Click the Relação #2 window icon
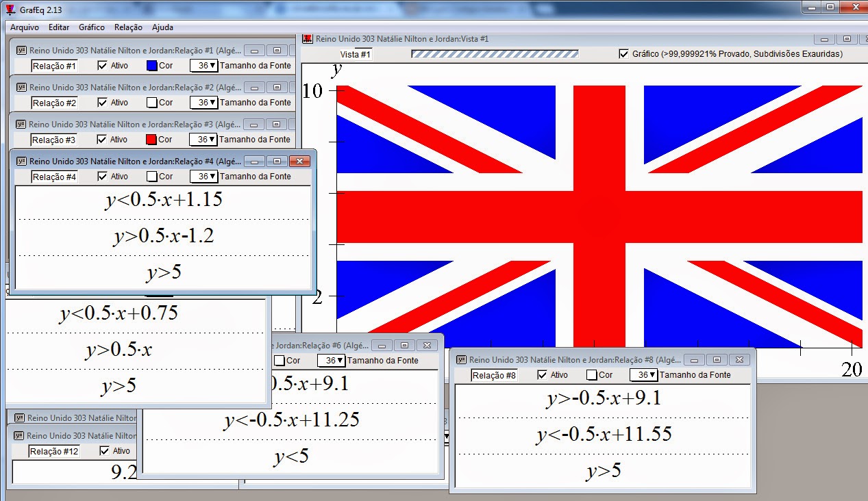This screenshot has height=501, width=868. pyautogui.click(x=21, y=88)
